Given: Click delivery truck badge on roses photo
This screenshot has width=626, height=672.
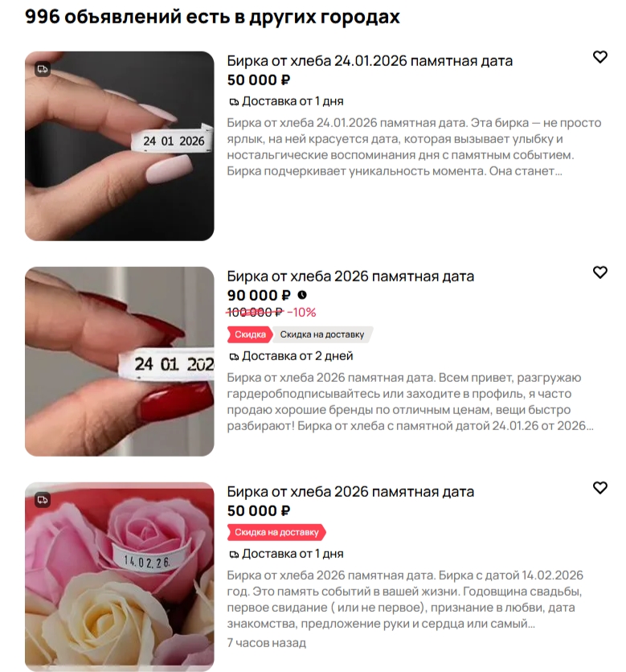Looking at the screenshot, I should (x=43, y=500).
